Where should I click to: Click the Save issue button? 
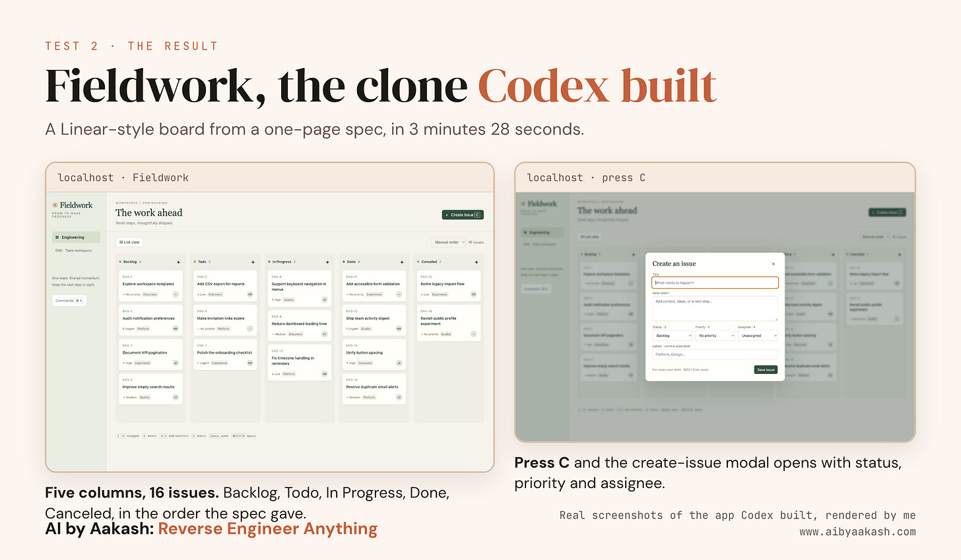coord(766,369)
